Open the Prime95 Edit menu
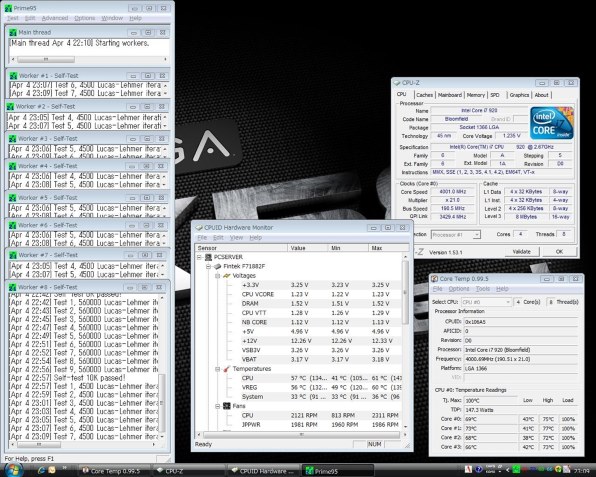Image resolution: width=596 pixels, height=477 pixels. (x=30, y=18)
